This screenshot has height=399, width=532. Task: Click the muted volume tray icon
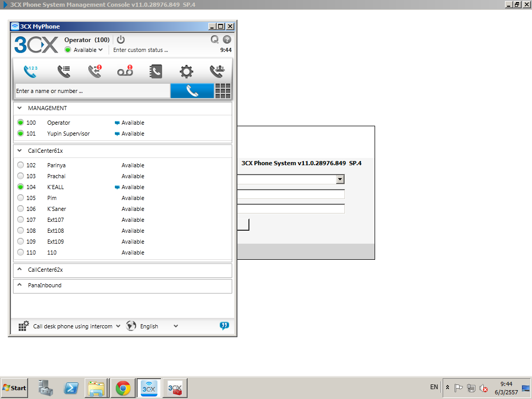(x=484, y=388)
